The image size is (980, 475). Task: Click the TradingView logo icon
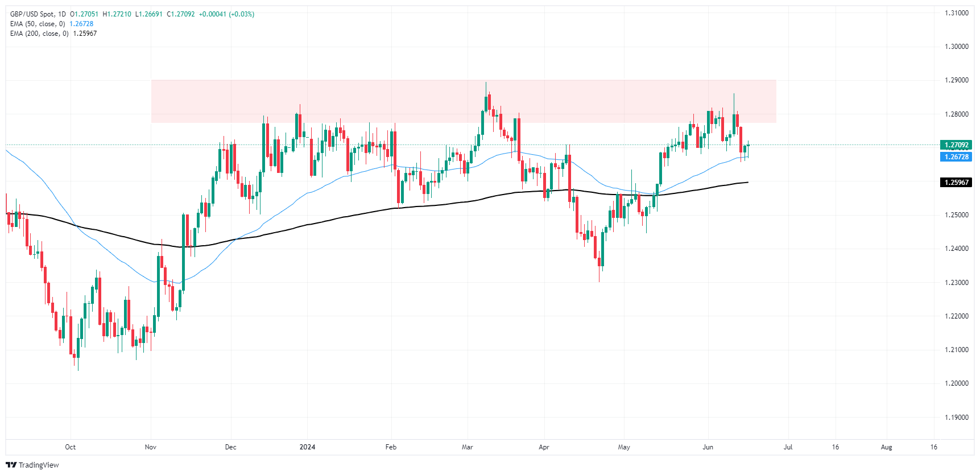coord(11,465)
